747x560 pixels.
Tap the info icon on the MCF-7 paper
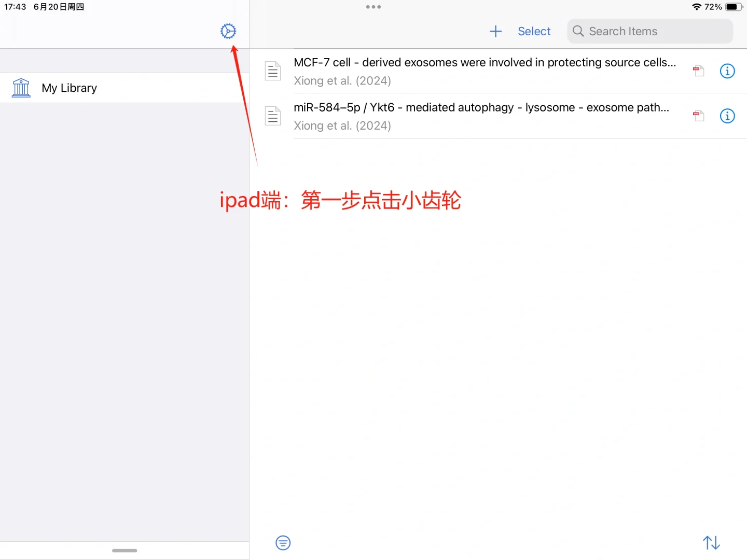727,71
